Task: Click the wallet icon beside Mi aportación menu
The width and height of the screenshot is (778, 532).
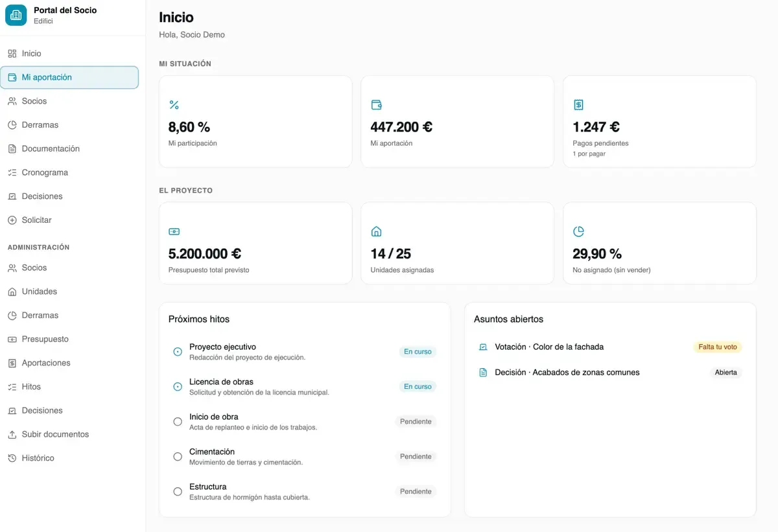Action: (x=12, y=77)
